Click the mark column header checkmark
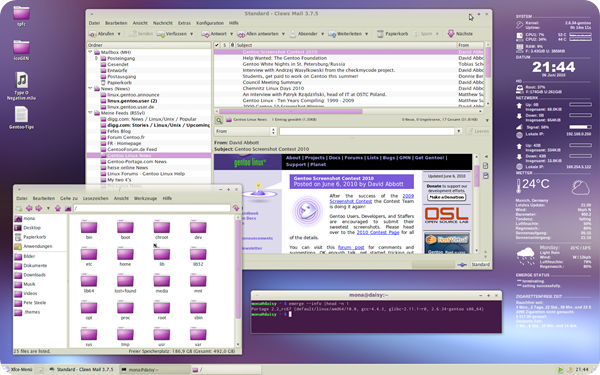600x375 pixels. click(x=217, y=45)
